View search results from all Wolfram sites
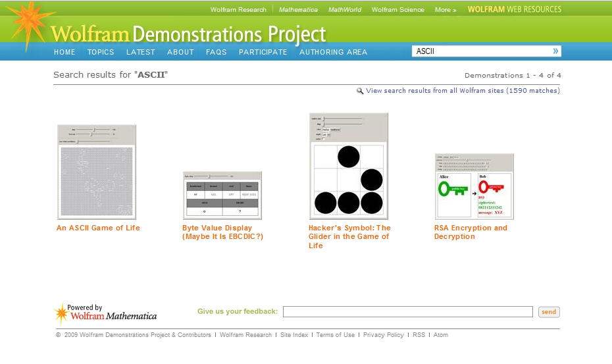Image resolution: width=612 pixels, height=364 pixels. [463, 91]
